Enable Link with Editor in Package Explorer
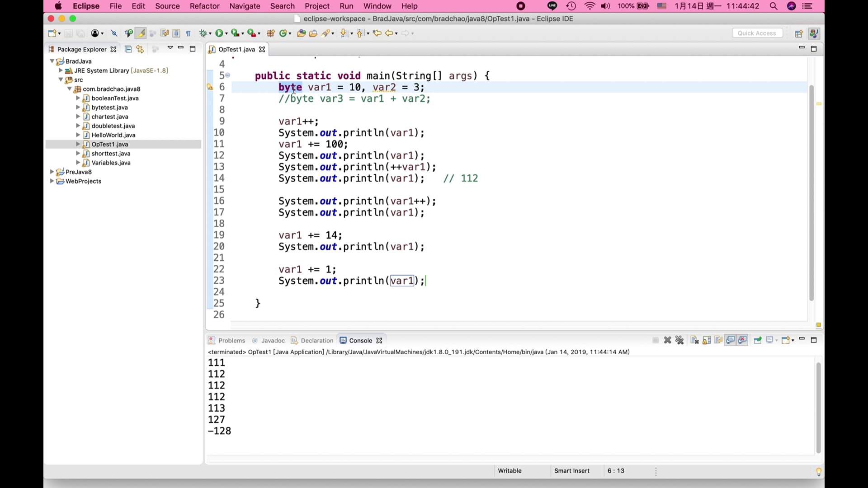The width and height of the screenshot is (868, 488). point(140,49)
